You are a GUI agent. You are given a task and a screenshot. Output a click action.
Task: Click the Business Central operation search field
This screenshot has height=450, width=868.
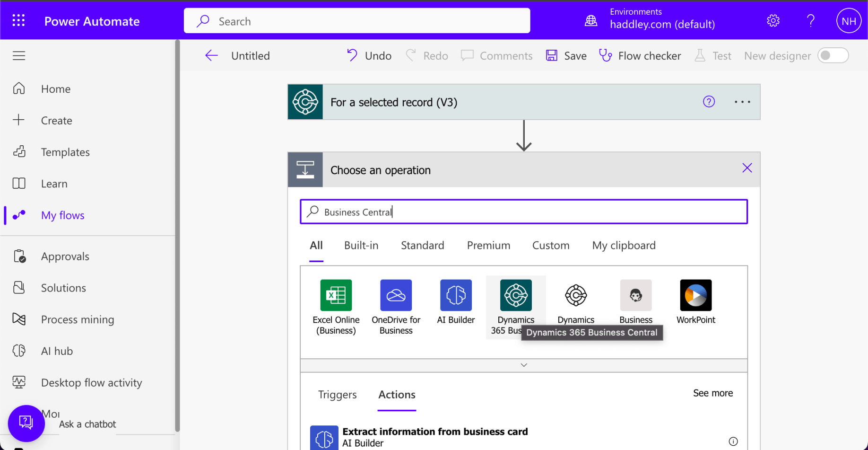[523, 212]
